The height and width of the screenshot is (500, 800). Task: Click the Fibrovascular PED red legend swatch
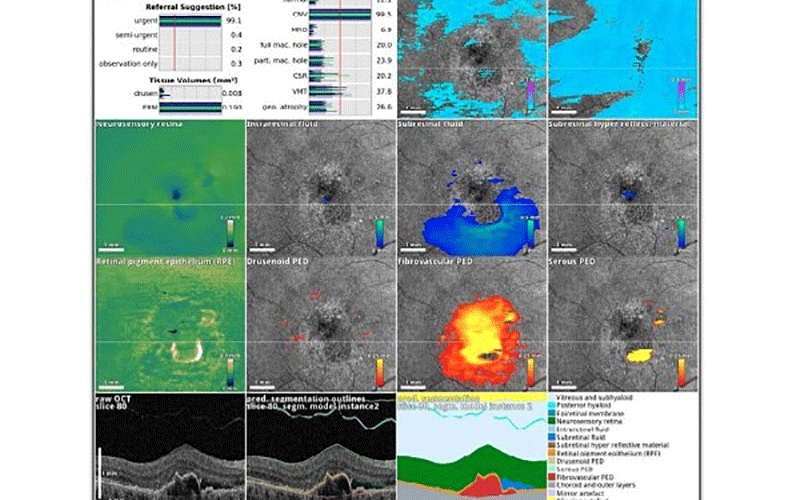[552, 477]
